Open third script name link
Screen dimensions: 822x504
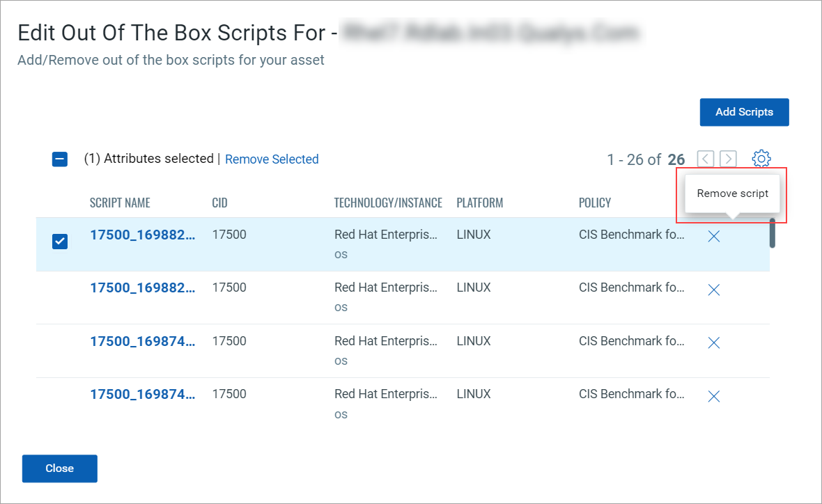(x=142, y=341)
